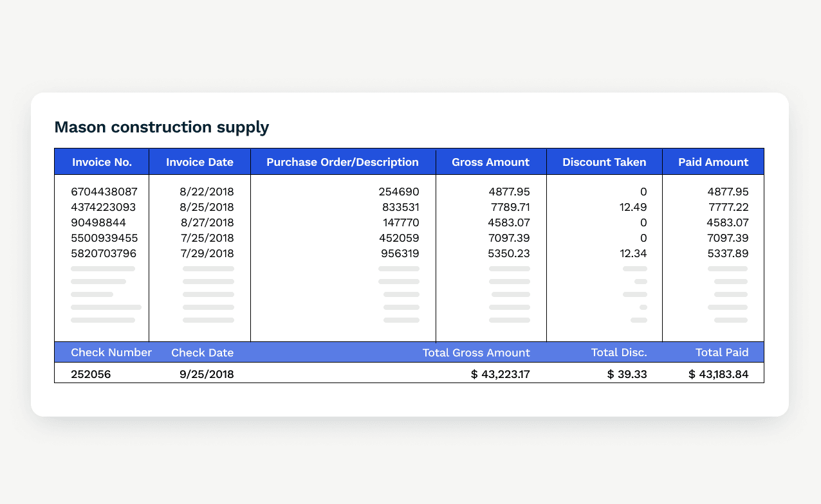Click invoice number 90498844
Image resolution: width=821 pixels, height=504 pixels.
pyautogui.click(x=98, y=222)
